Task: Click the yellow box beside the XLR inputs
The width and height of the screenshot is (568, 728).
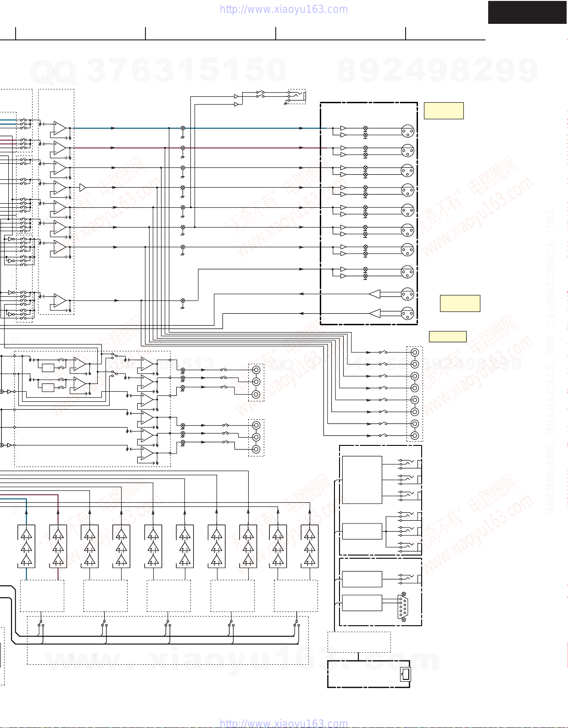Action: pyautogui.click(x=460, y=303)
